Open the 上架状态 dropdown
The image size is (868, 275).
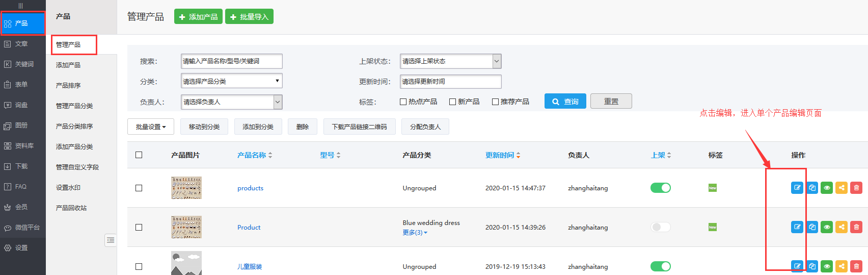[450, 61]
